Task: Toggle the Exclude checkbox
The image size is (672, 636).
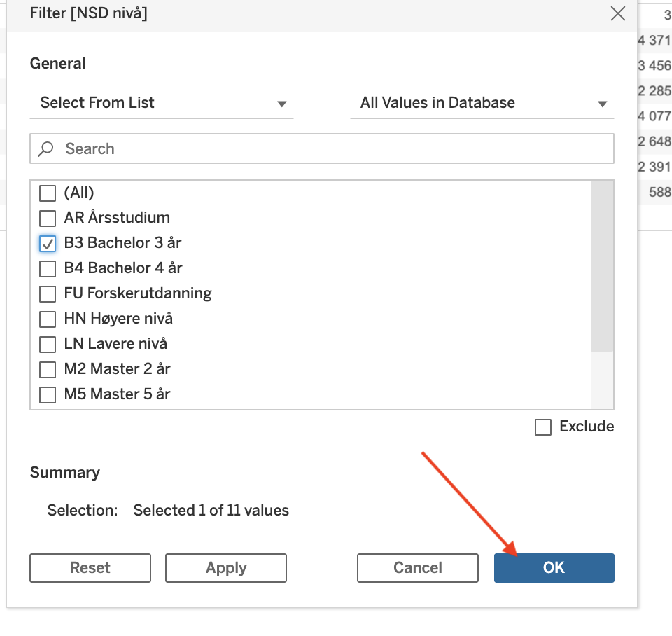Action: 543,427
